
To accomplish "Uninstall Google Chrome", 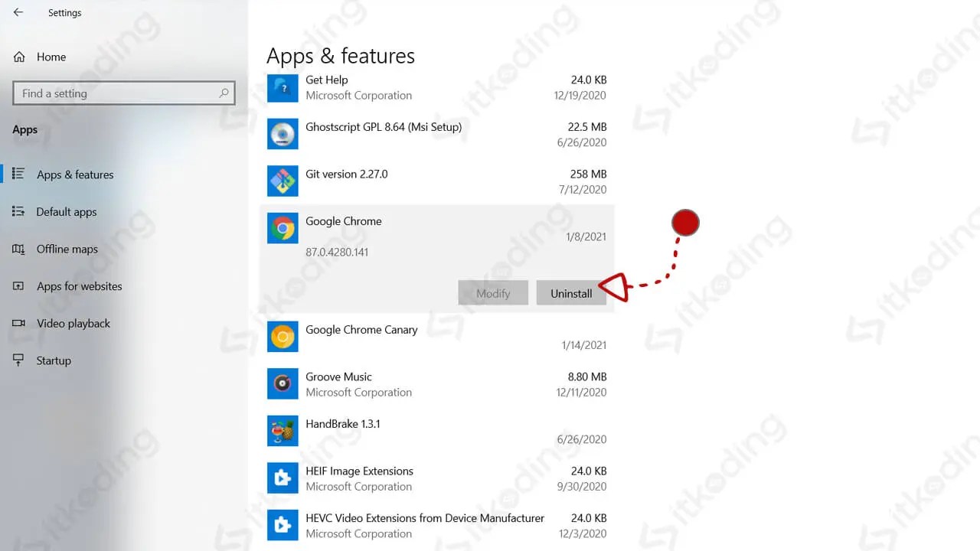I will pyautogui.click(x=571, y=293).
